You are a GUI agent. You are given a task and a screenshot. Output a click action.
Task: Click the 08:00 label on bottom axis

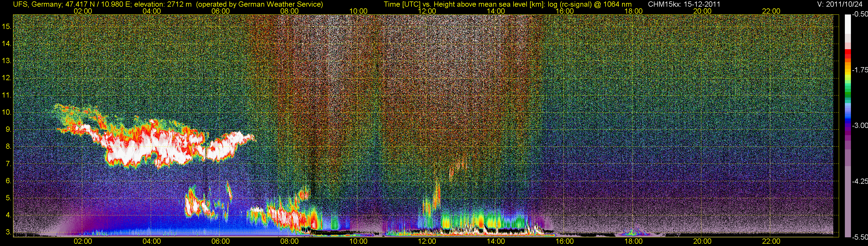pyautogui.click(x=289, y=241)
